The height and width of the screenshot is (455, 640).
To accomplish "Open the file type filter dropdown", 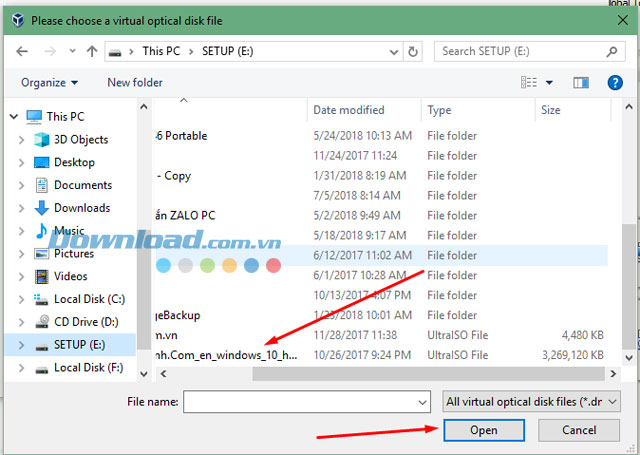I will tap(531, 402).
